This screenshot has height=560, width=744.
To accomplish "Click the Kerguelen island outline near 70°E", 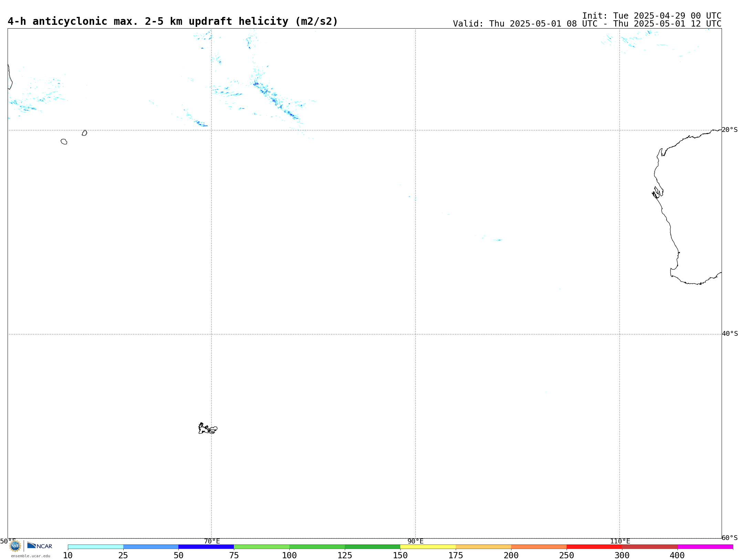I will (208, 428).
